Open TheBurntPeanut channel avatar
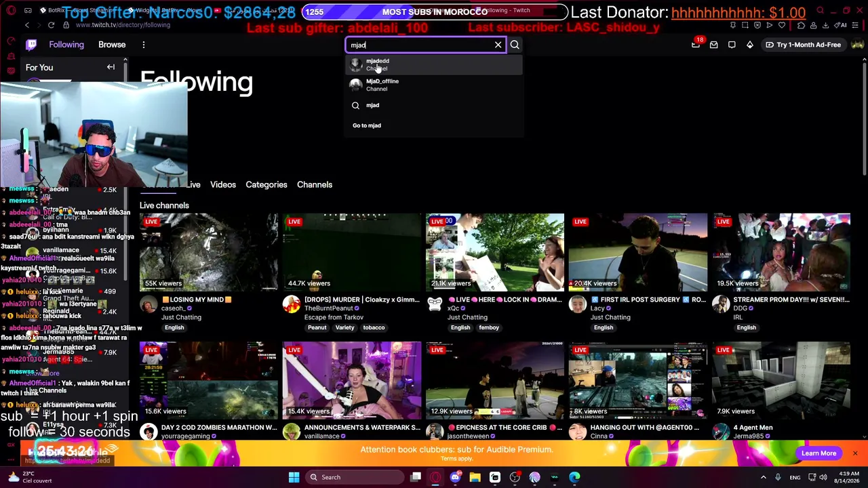Viewport: 868px width, 488px height. click(292, 304)
